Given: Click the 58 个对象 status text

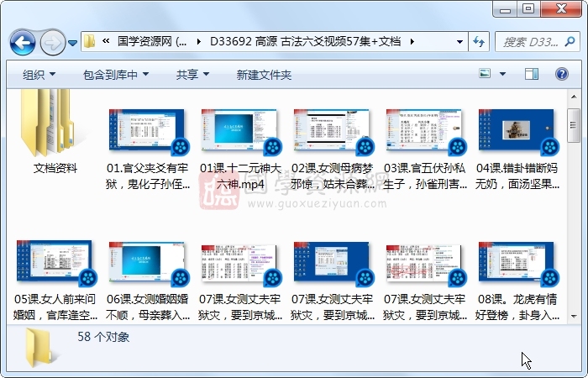Looking at the screenshot, I should click(103, 337).
